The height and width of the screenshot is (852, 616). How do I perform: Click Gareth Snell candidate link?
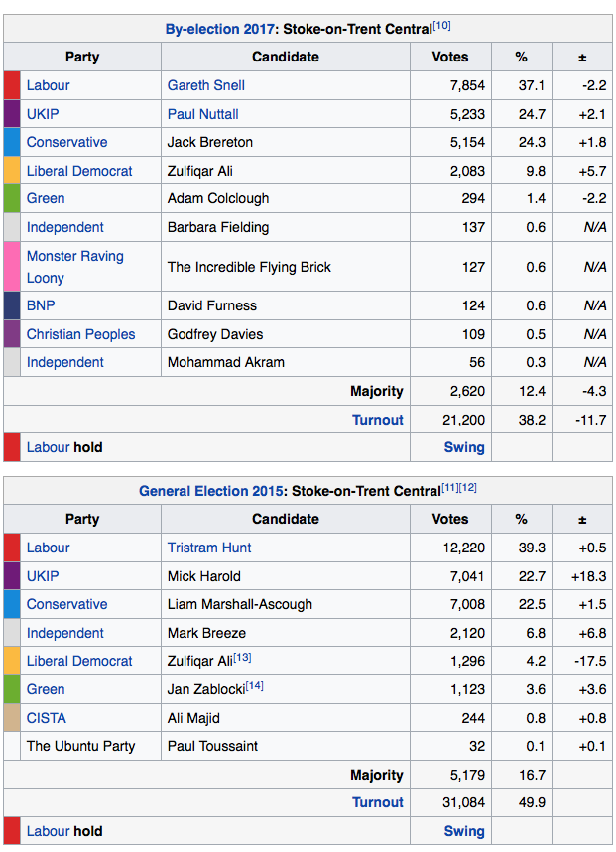click(206, 85)
